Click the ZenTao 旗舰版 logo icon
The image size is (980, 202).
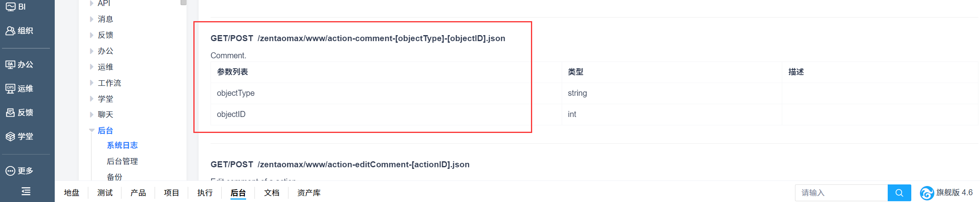pos(926,193)
